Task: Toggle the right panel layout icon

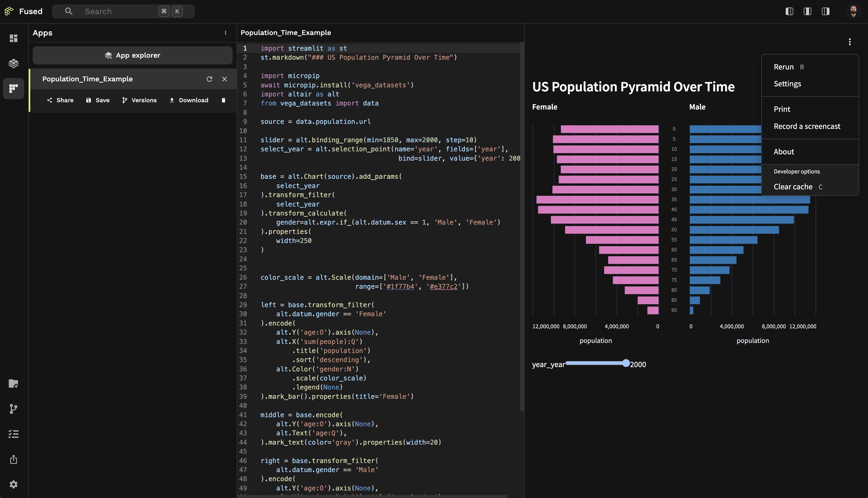Action: click(826, 11)
